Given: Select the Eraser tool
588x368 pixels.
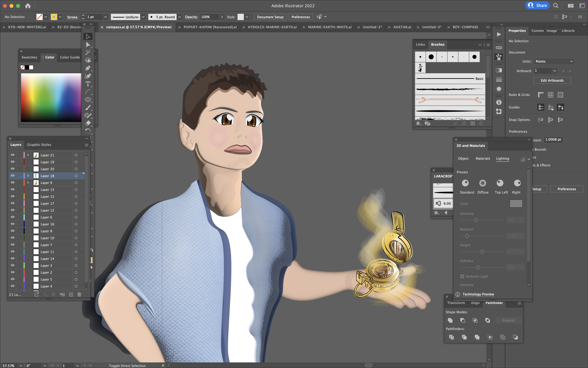Looking at the screenshot, I should (88, 123).
